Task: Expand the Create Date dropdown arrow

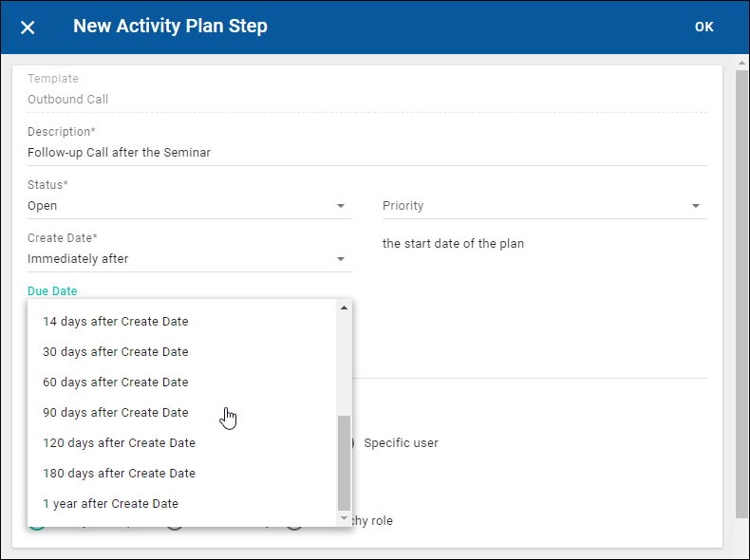Action: coord(341,259)
